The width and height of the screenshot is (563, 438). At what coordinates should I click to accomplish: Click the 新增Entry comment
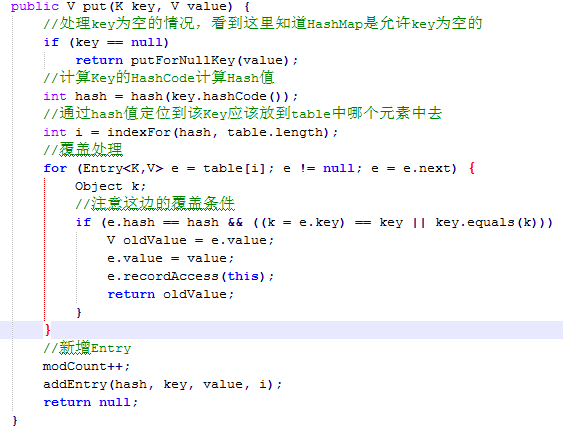[87, 348]
